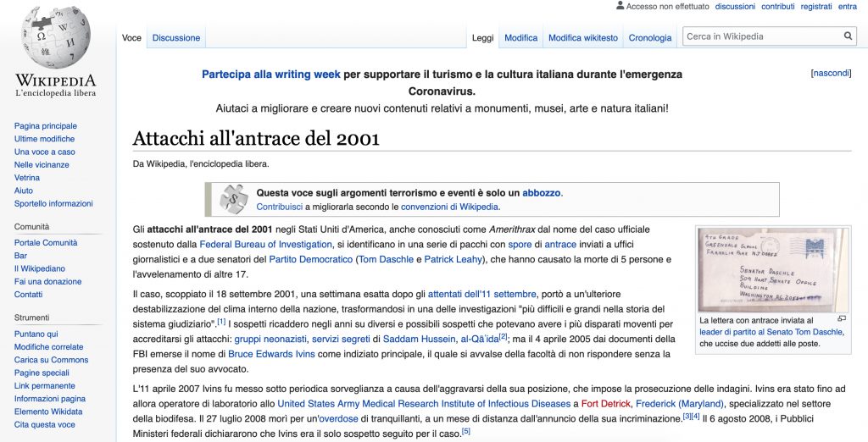Screen dimensions: 868x442
Task: Open Modifiche correlate
Action: tap(48, 347)
